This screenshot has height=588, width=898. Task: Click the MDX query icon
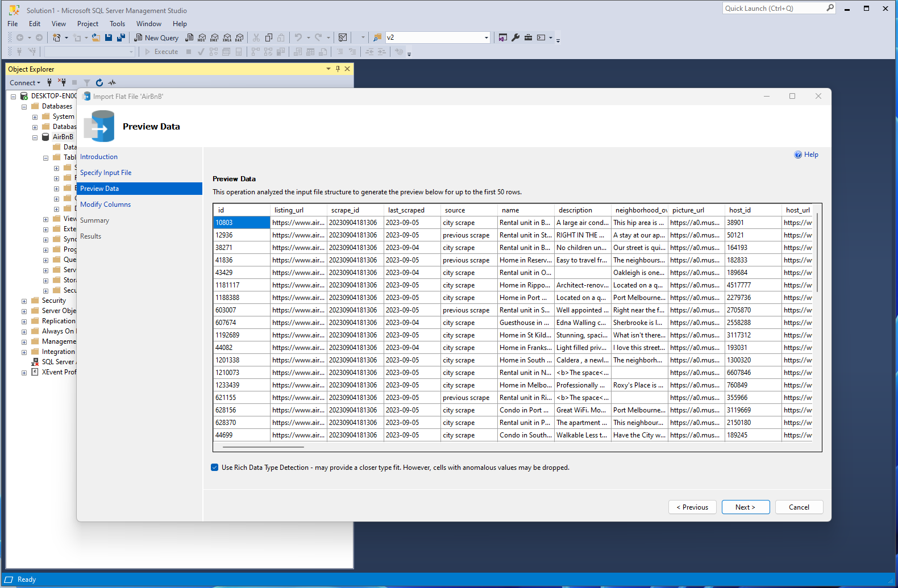coord(202,37)
